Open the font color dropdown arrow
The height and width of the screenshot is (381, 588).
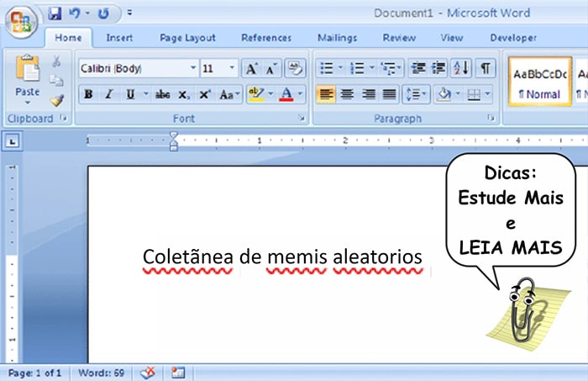[302, 94]
